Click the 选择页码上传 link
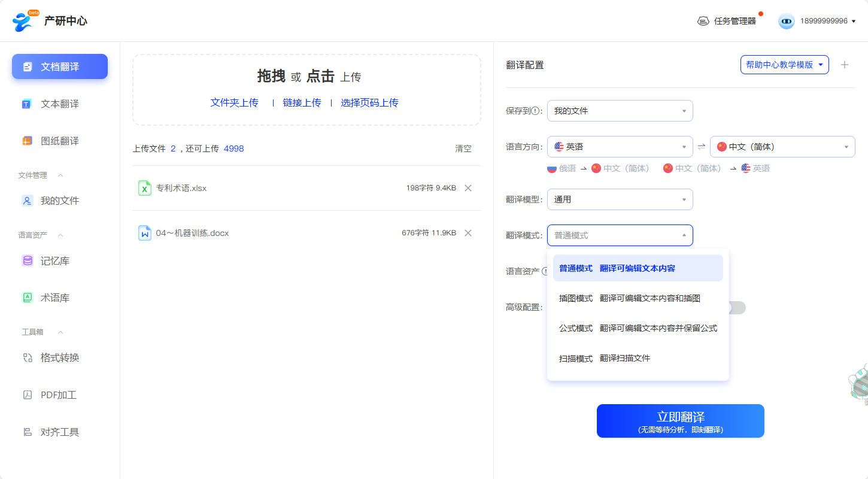868x479 pixels. point(369,103)
